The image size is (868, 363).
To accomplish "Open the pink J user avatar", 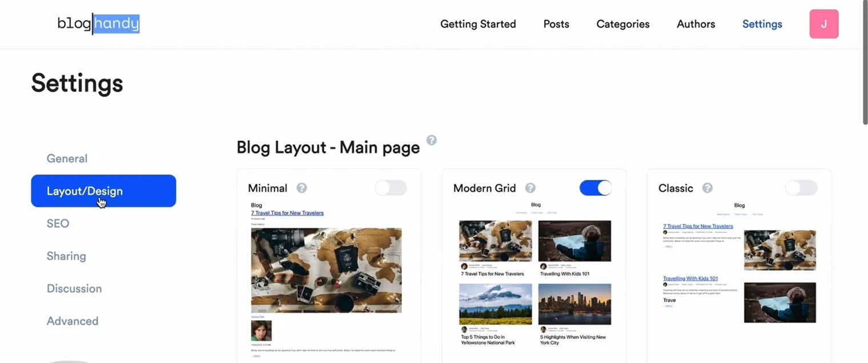I will (x=824, y=24).
